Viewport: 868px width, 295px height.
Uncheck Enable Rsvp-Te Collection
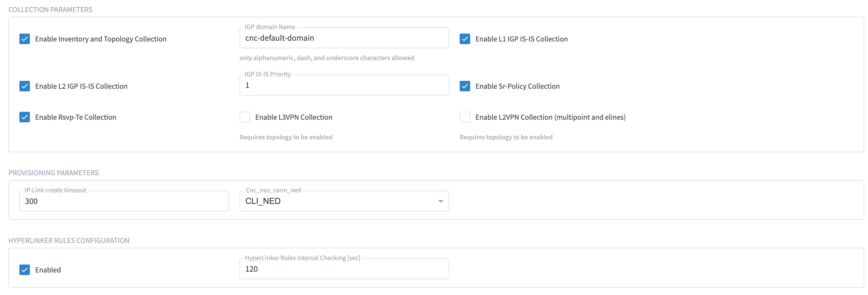tap(25, 117)
